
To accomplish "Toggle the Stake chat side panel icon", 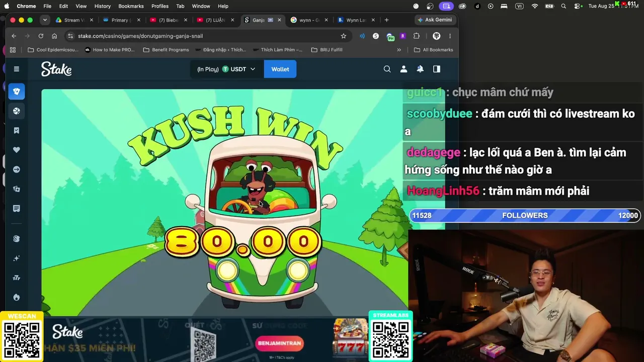I will coord(437,69).
